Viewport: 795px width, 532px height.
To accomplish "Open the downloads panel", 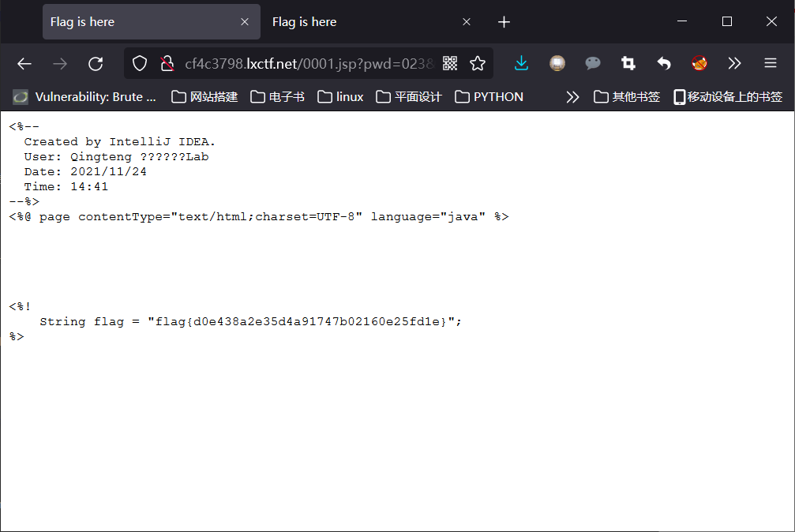I will point(521,63).
